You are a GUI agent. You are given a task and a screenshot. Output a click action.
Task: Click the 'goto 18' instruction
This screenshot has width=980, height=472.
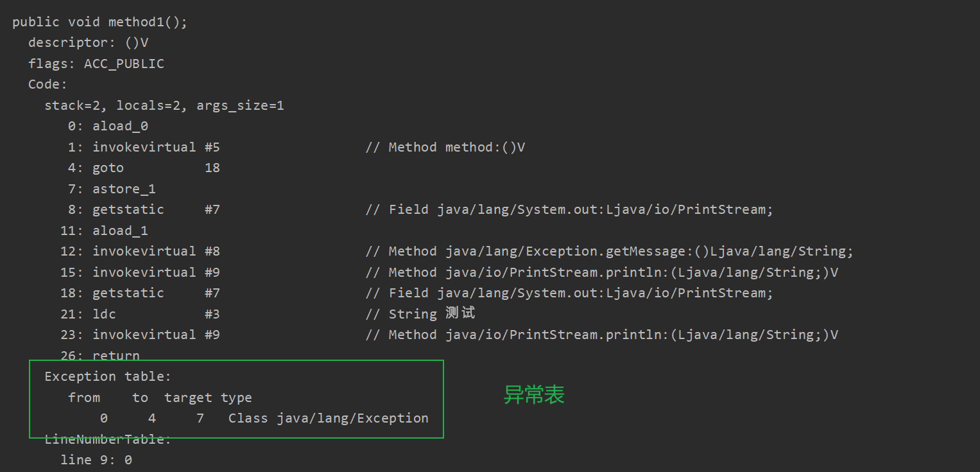point(156,168)
